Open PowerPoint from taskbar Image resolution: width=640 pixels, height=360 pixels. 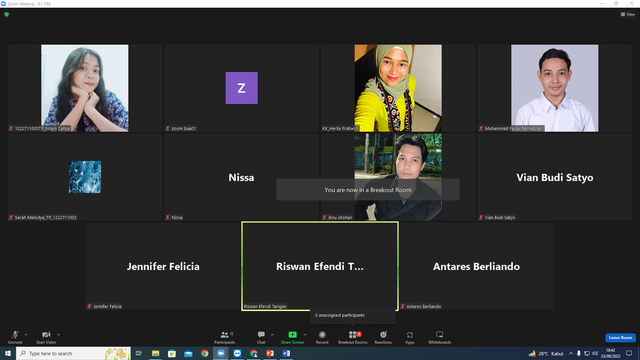270,353
